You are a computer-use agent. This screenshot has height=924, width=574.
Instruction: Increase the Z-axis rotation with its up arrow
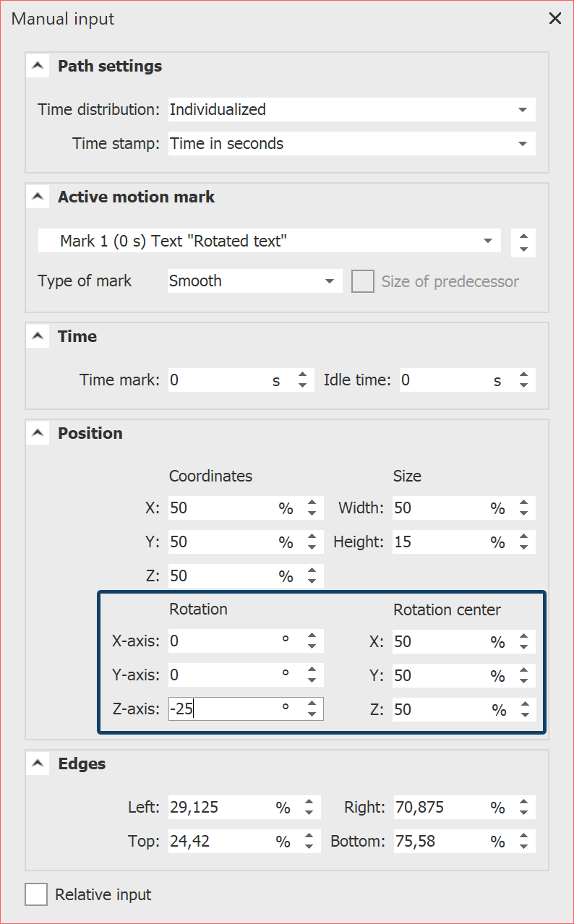click(x=312, y=703)
